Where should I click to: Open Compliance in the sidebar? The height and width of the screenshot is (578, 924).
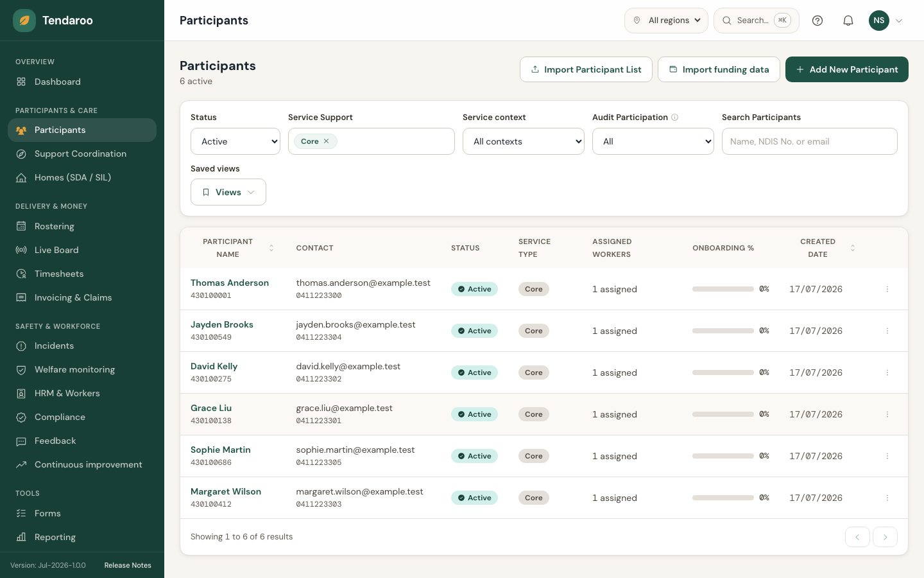click(82, 417)
